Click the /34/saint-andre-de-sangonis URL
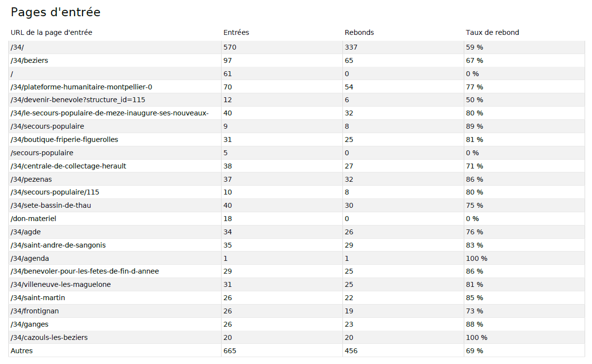Screen dimensions: 592x364 pos(58,245)
